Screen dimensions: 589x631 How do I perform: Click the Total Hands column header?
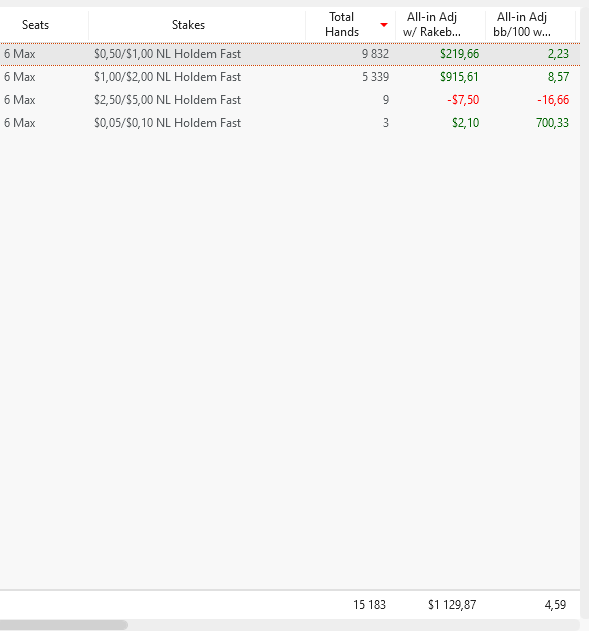[342, 25]
